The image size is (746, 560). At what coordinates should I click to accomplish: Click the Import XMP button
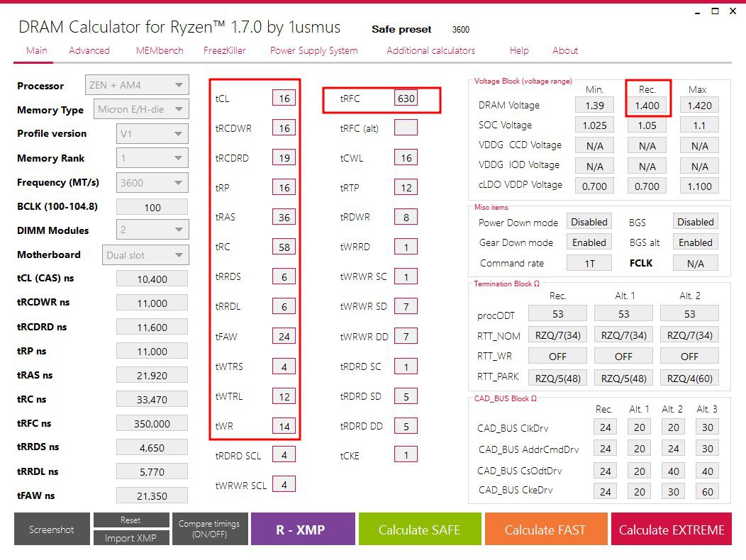coord(131,537)
